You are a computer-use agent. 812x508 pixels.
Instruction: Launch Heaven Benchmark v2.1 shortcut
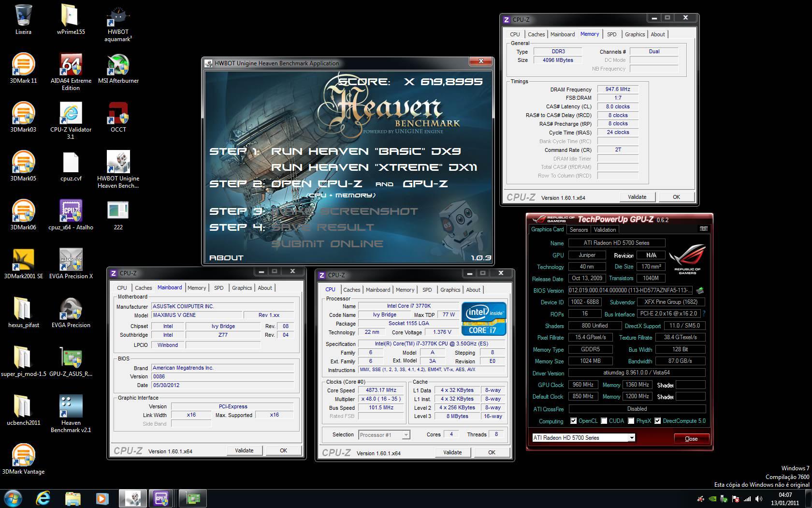click(x=71, y=414)
